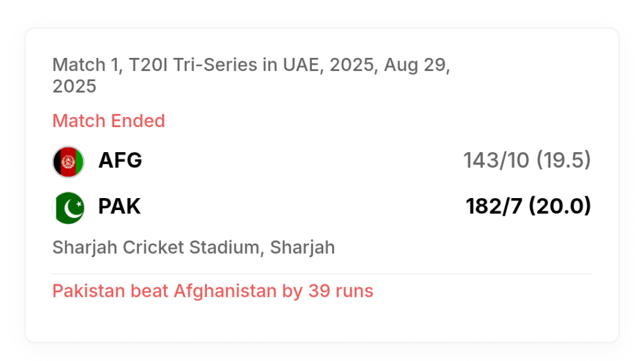The height and width of the screenshot is (361, 644).
Task: Click the word Afghanistan in the result line
Action: (225, 291)
